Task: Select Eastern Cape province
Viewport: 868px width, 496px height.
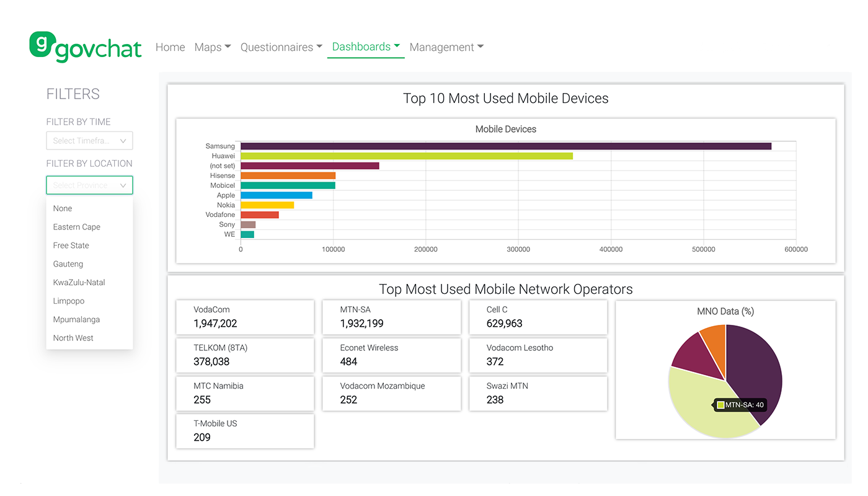Action: pos(89,227)
